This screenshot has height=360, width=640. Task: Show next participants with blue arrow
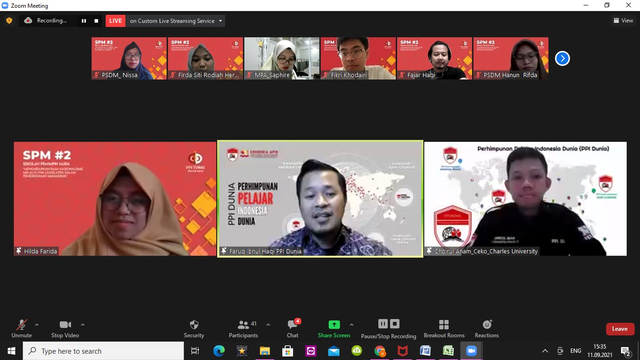click(x=562, y=58)
